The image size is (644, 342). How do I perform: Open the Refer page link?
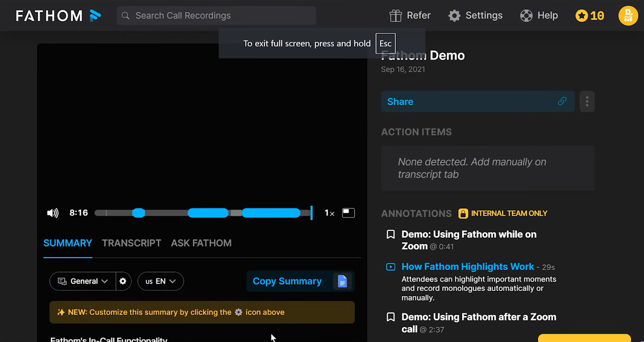419,15
